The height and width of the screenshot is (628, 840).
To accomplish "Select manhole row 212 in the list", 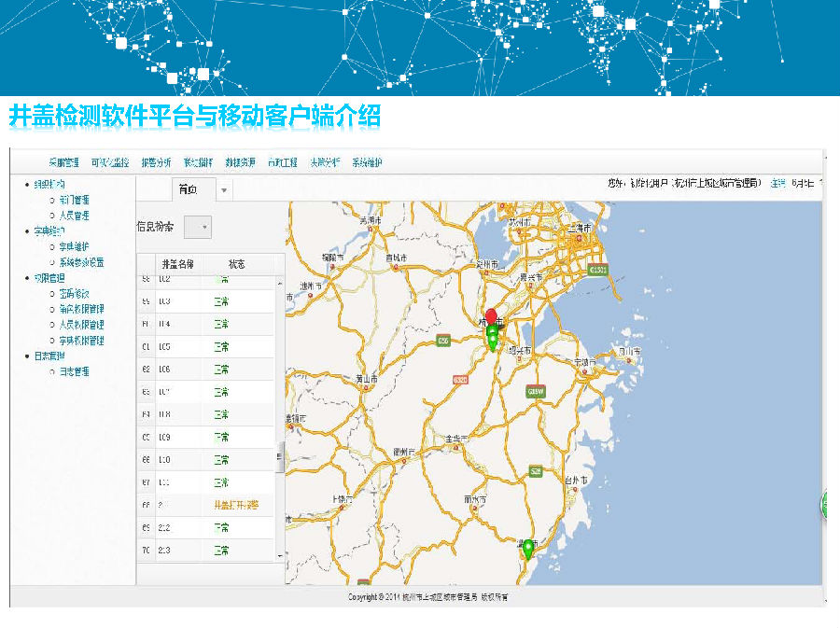I will click(206, 528).
